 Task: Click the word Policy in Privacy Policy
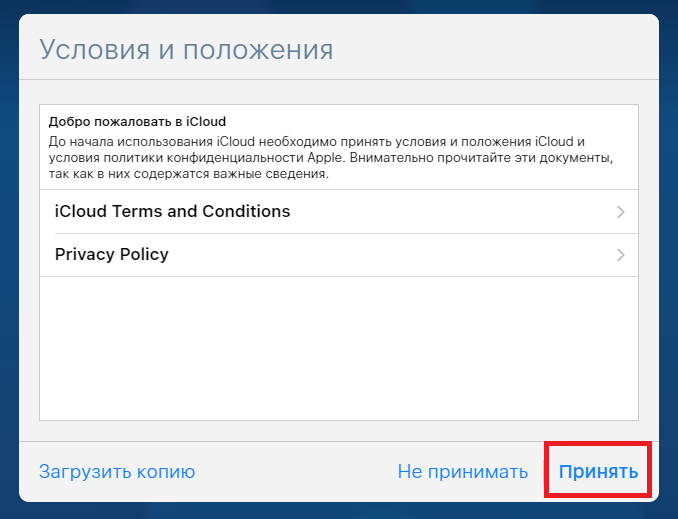click(144, 255)
